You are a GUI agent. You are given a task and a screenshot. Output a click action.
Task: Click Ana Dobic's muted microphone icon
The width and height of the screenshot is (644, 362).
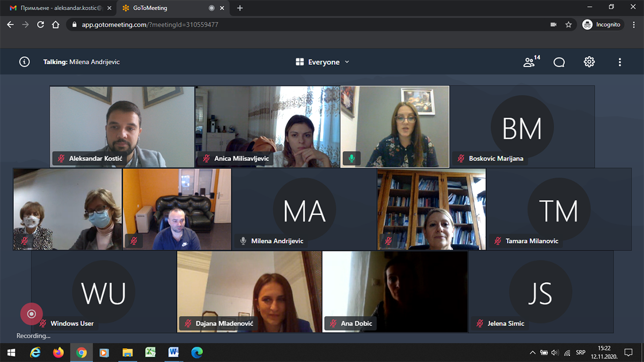333,323
